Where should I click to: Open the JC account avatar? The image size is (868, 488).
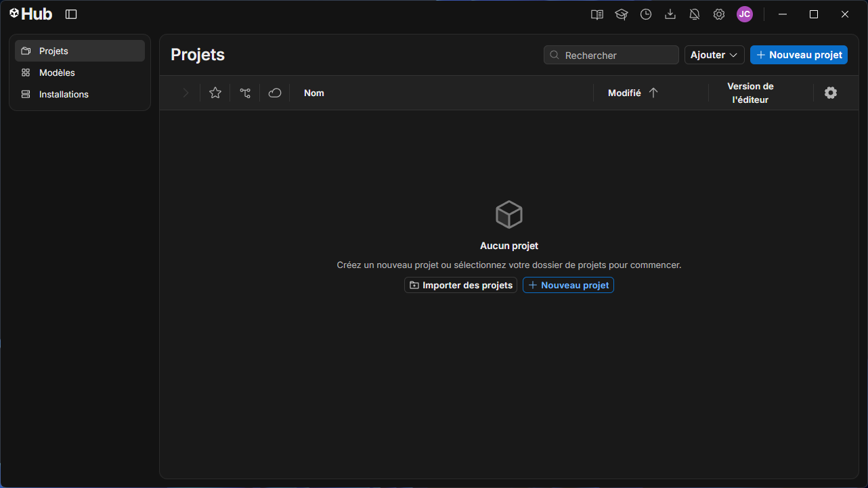745,14
